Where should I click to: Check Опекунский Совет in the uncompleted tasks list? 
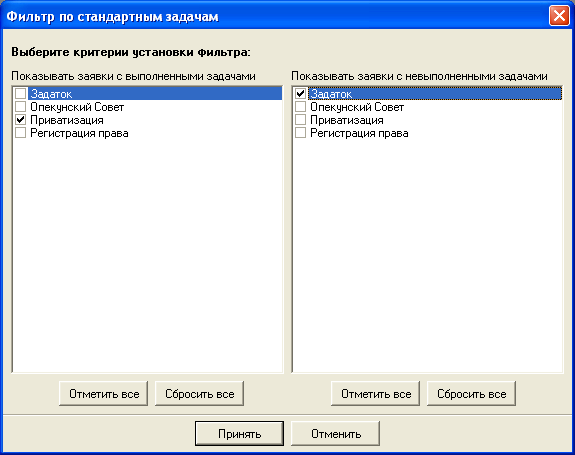pyautogui.click(x=300, y=107)
